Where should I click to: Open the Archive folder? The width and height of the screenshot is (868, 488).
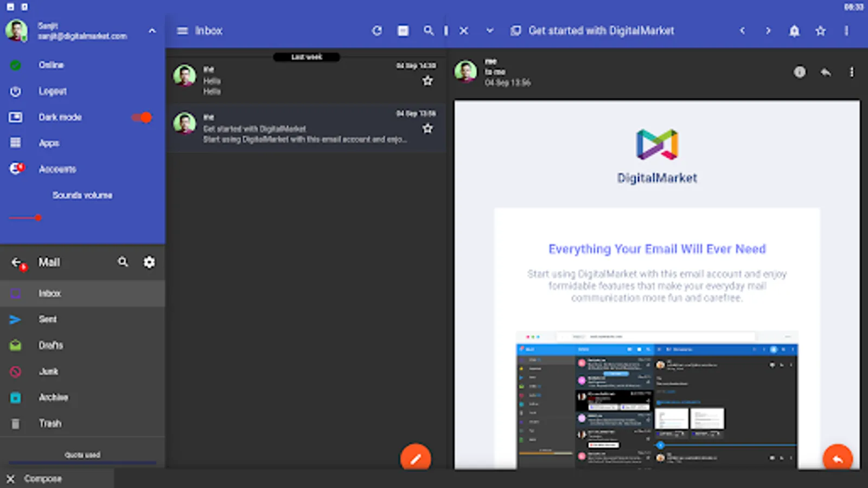pyautogui.click(x=82, y=397)
